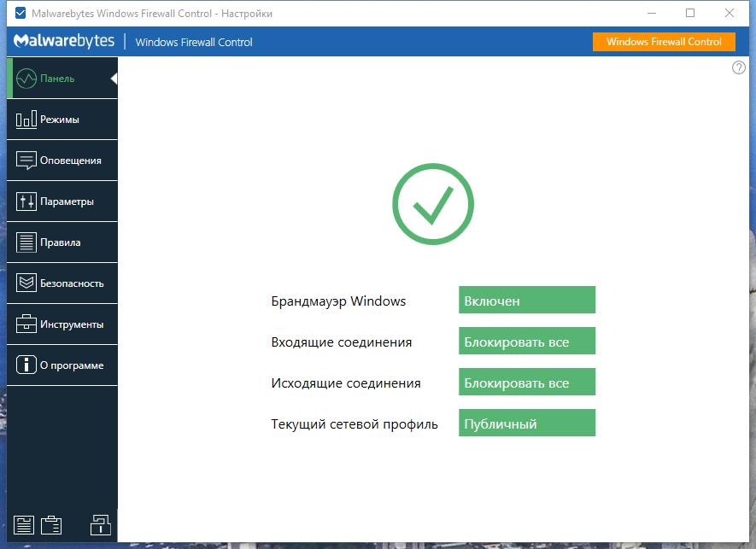This screenshot has height=549, width=756.
Task: Click the Malwarebytes logo in the header
Action: click(64, 41)
